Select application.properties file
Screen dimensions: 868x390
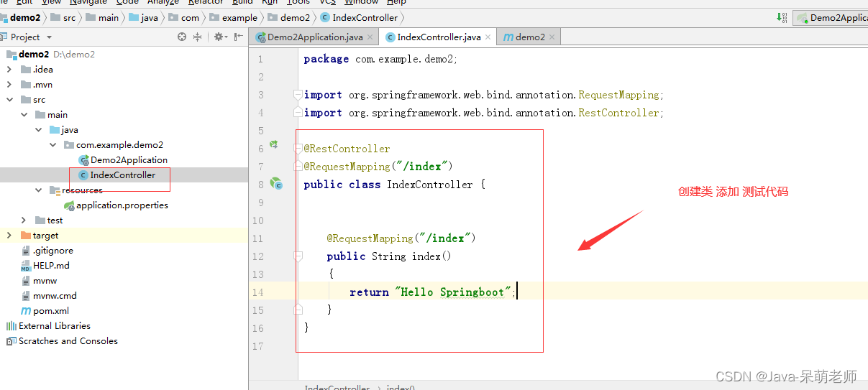point(122,205)
